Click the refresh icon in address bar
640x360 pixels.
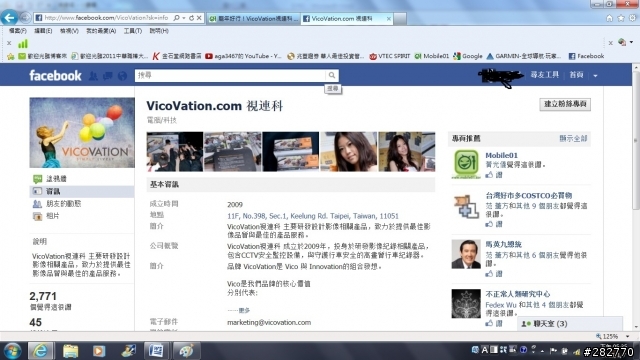[191, 18]
